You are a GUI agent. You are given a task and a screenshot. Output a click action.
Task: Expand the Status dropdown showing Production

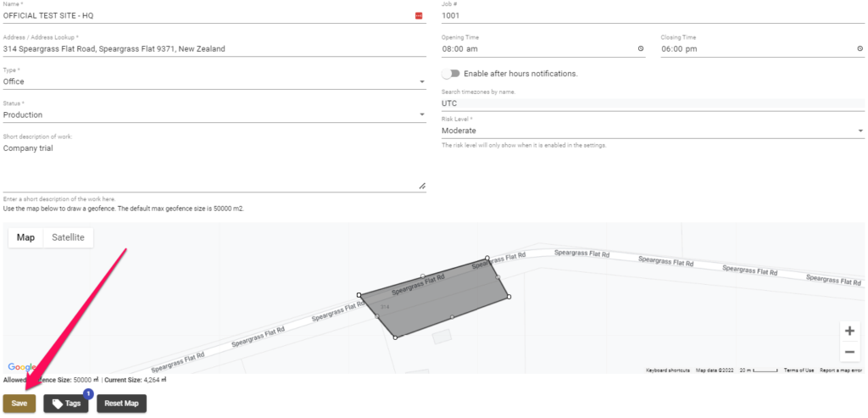click(422, 114)
